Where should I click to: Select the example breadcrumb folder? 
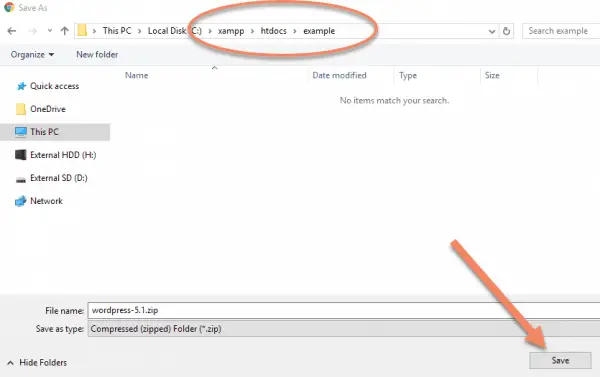click(319, 31)
